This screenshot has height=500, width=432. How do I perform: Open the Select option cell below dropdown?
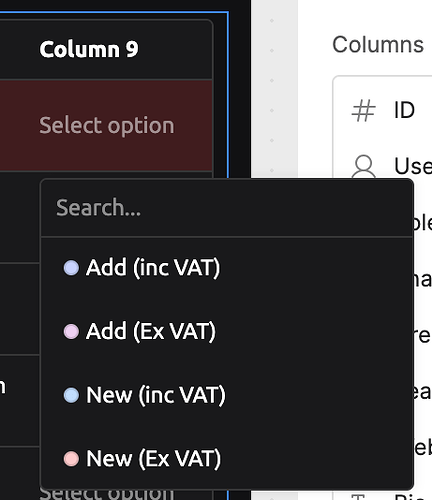coord(107,494)
